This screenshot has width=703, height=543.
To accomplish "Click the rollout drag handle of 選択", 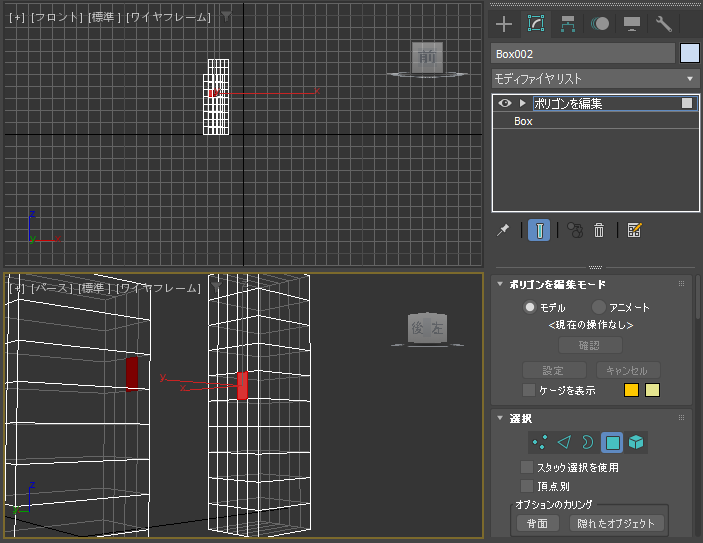I will 681,417.
